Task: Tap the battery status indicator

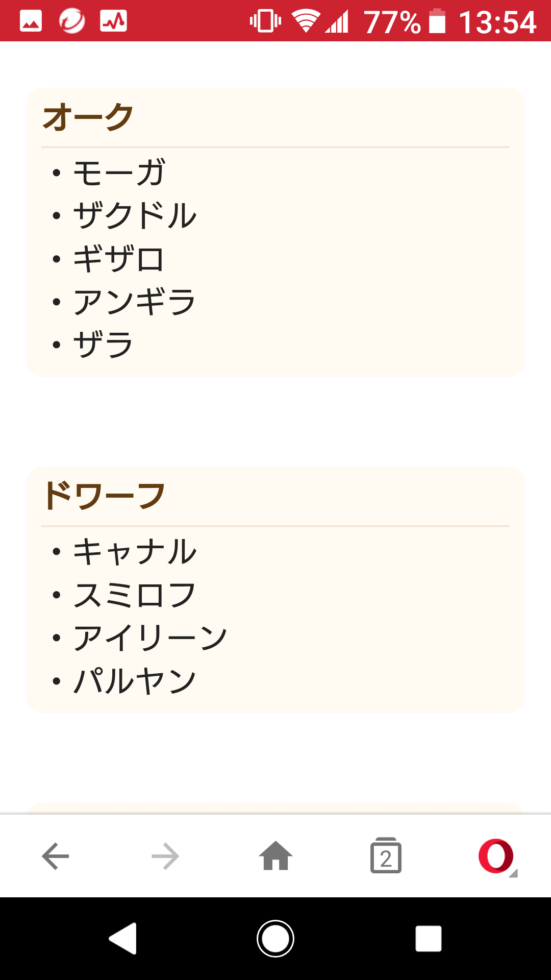Action: click(437, 21)
